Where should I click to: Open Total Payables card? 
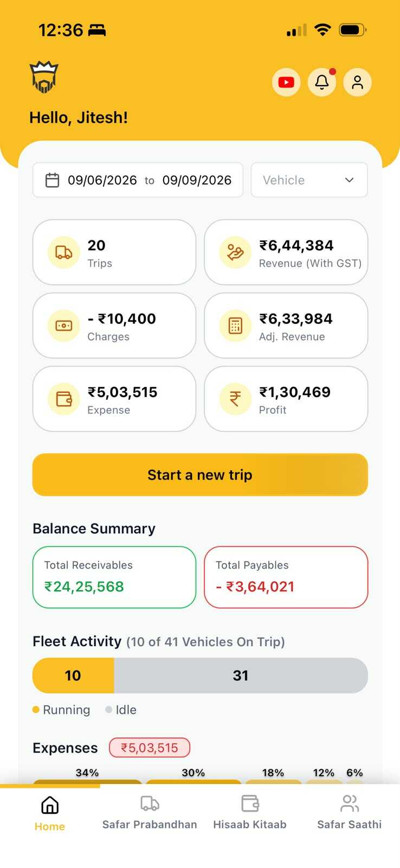click(286, 577)
